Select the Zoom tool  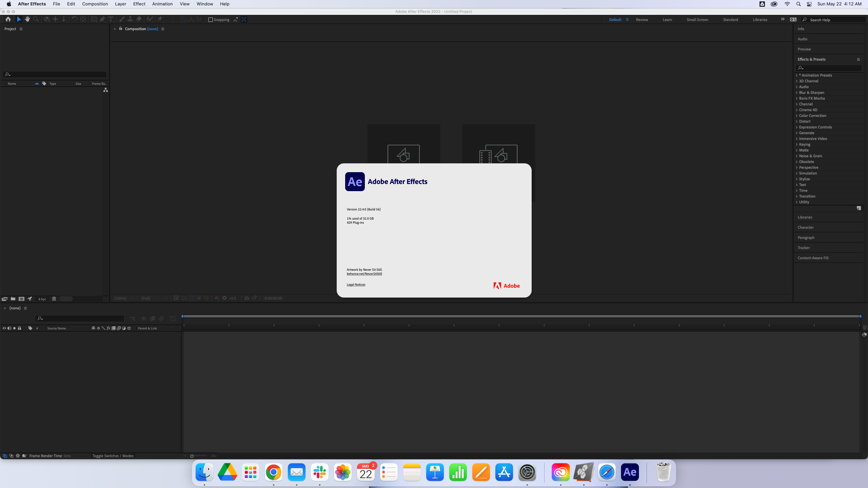pos(36,19)
